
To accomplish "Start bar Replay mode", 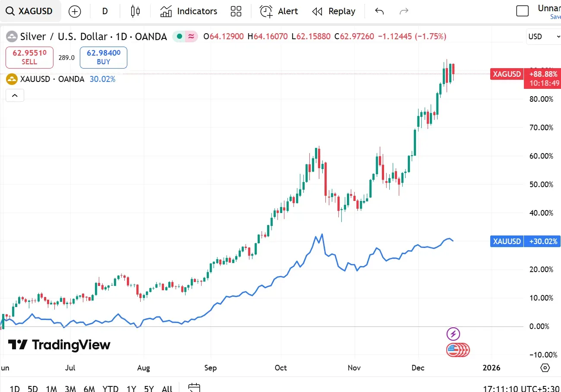I will tap(334, 11).
